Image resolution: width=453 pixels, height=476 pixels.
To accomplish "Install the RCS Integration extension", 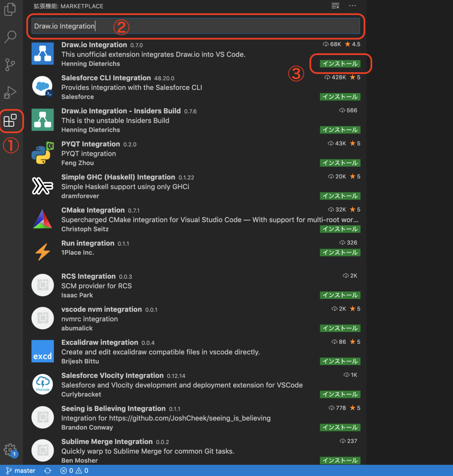I will 340,295.
